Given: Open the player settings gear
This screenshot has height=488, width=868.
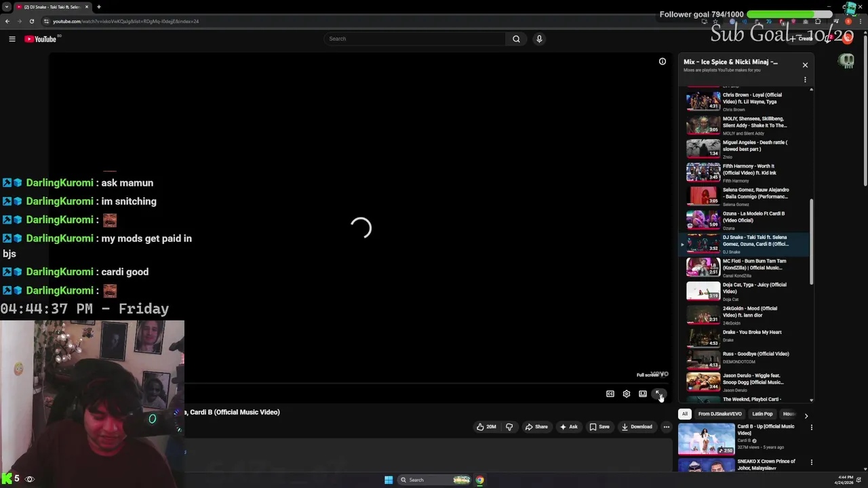Looking at the screenshot, I should [627, 394].
